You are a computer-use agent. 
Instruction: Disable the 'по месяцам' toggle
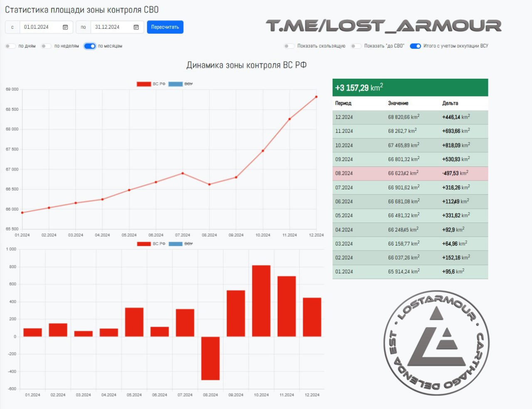tap(90, 46)
